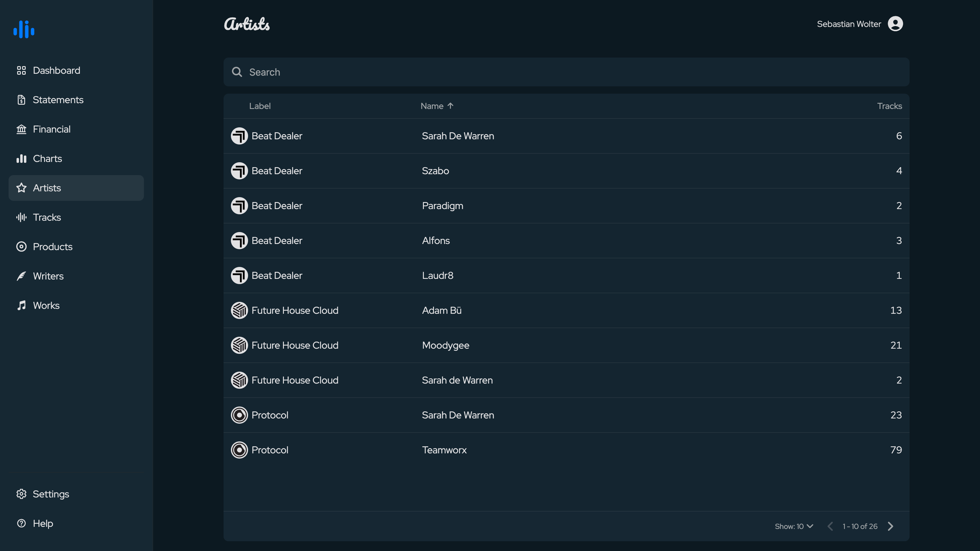Go to next page of artists

890,526
